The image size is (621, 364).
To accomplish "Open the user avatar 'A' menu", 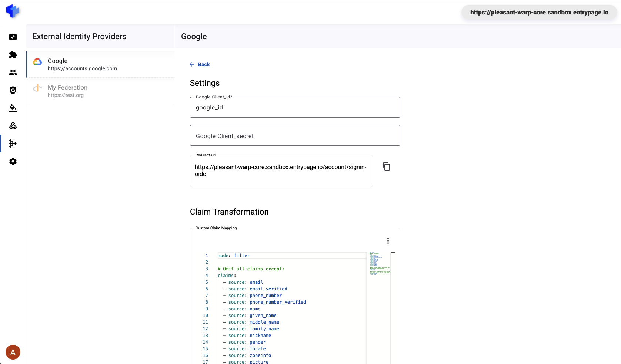I will click(13, 352).
